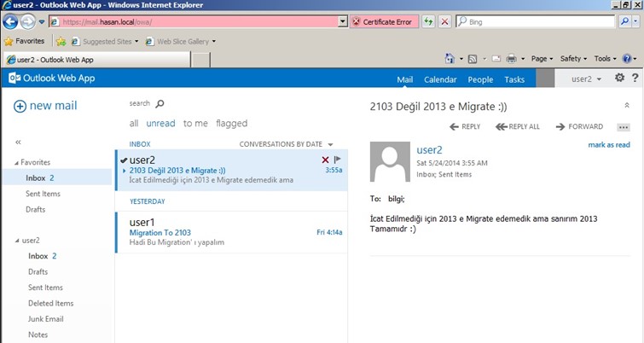Open the Notes folder
644x343 pixels.
(x=38, y=334)
